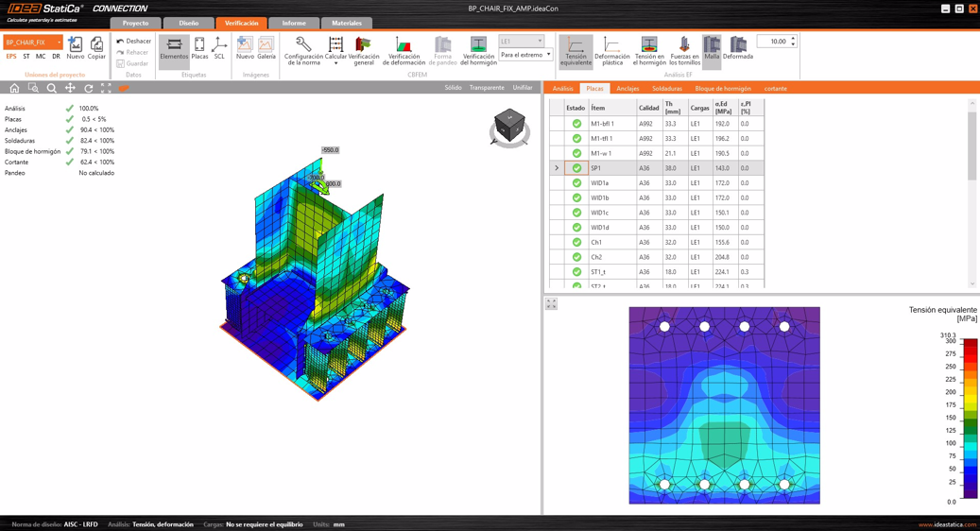Toggle the SCL coordinate system labels icon
This screenshot has width=980, height=531.
pyautogui.click(x=219, y=48)
